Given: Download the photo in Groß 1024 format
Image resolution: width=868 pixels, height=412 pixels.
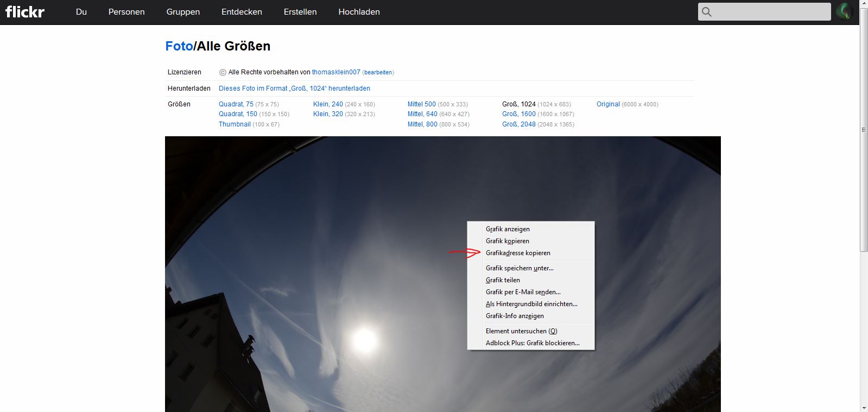Looking at the screenshot, I should pyautogui.click(x=294, y=88).
